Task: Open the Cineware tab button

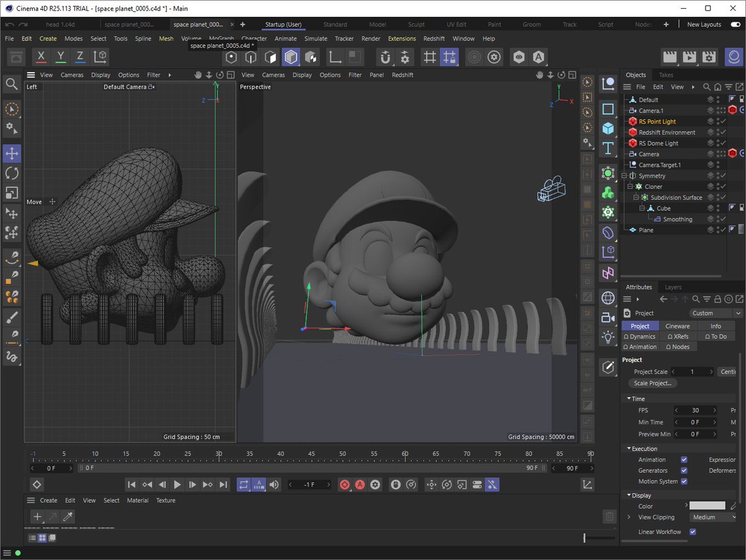Action: pyautogui.click(x=678, y=326)
